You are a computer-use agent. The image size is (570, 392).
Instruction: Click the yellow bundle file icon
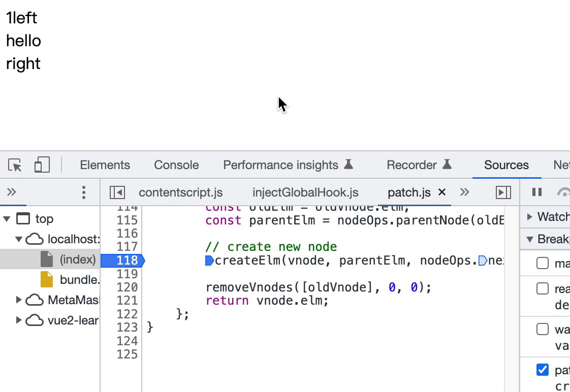coord(47,279)
